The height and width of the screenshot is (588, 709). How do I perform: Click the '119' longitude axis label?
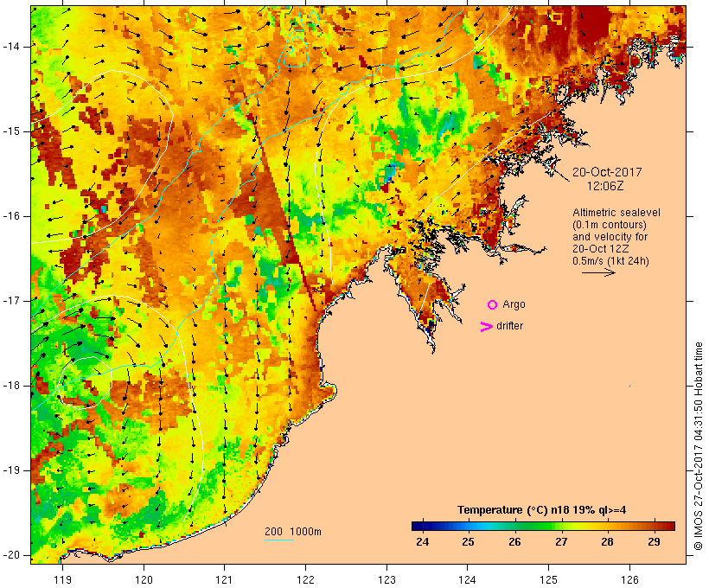(x=62, y=579)
